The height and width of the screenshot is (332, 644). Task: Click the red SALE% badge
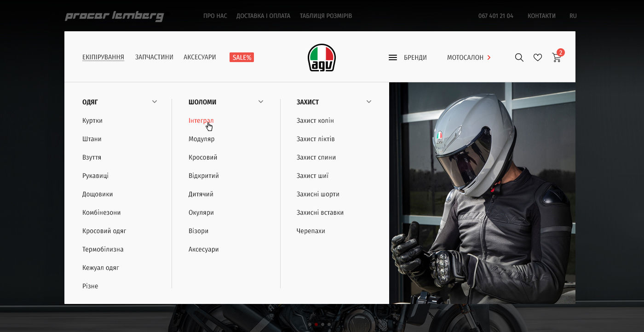pyautogui.click(x=241, y=57)
